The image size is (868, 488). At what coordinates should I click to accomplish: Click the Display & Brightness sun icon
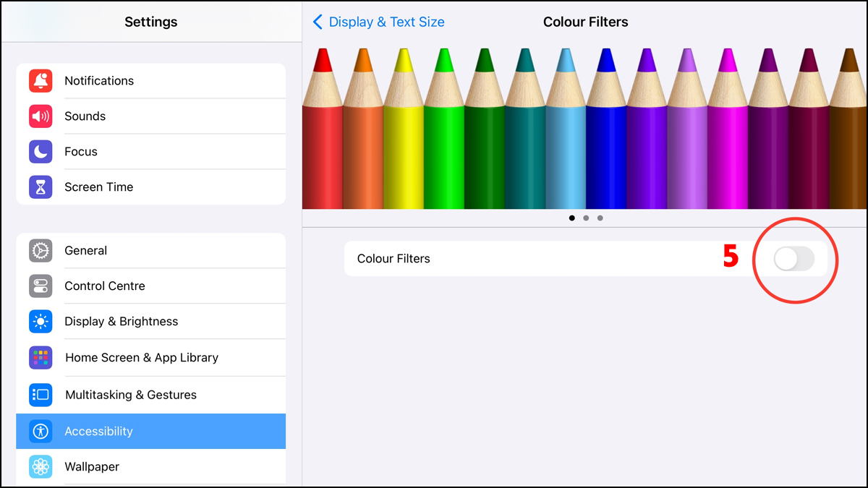tap(41, 322)
